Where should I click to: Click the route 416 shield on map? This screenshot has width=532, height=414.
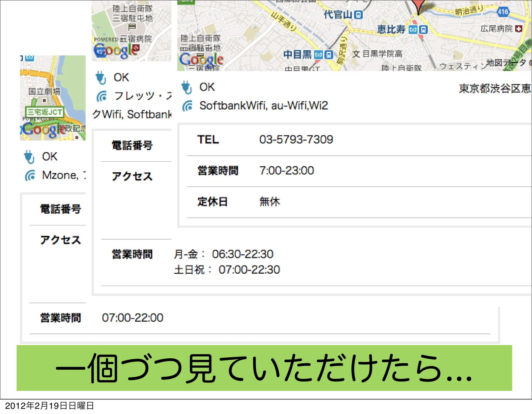tap(503, 12)
